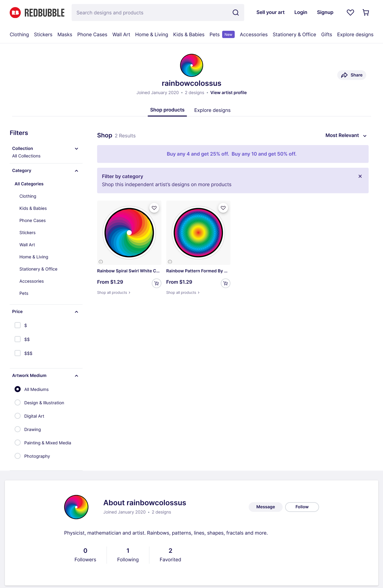Filter by Pets category in sidebar

24,293
